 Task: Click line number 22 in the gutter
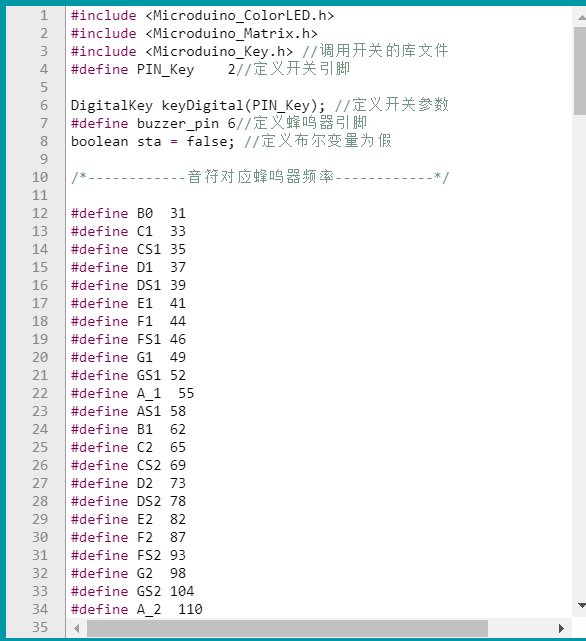(40, 393)
